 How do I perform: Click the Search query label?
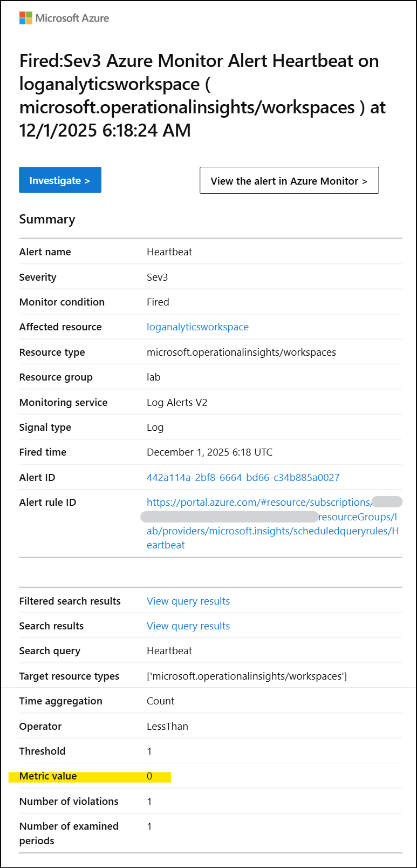[x=50, y=651]
